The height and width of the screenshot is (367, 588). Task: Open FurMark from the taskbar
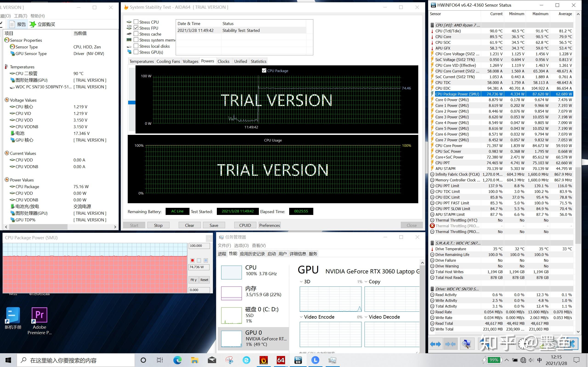(264, 360)
